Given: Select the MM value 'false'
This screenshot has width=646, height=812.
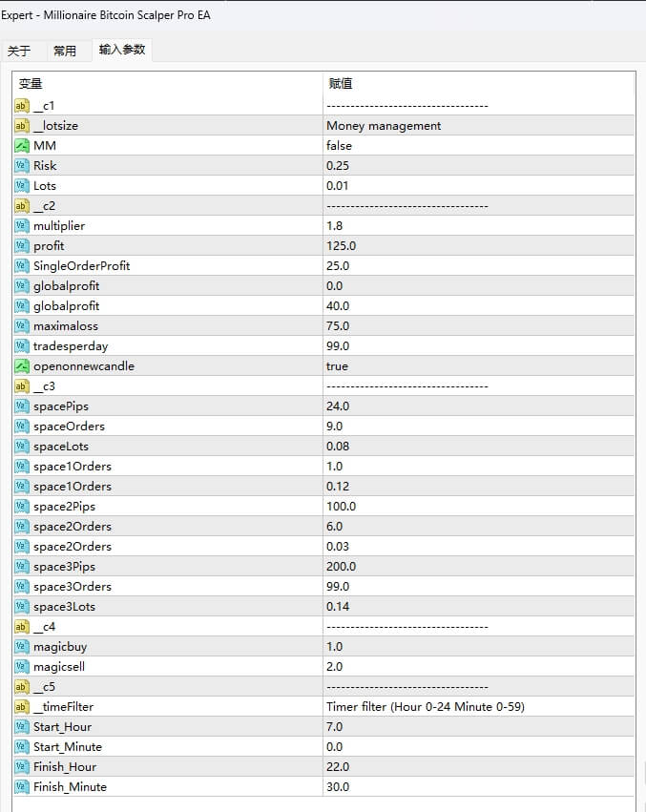Looking at the screenshot, I should point(479,146).
